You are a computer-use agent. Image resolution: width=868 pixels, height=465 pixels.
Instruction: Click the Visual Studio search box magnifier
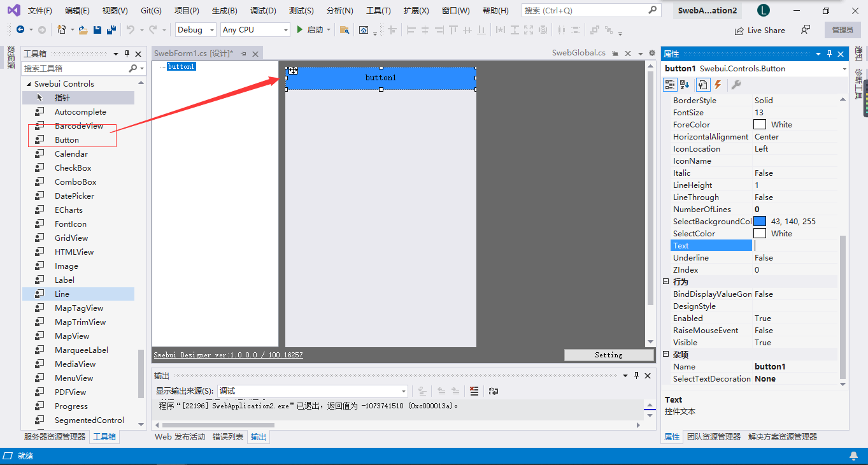(x=652, y=10)
